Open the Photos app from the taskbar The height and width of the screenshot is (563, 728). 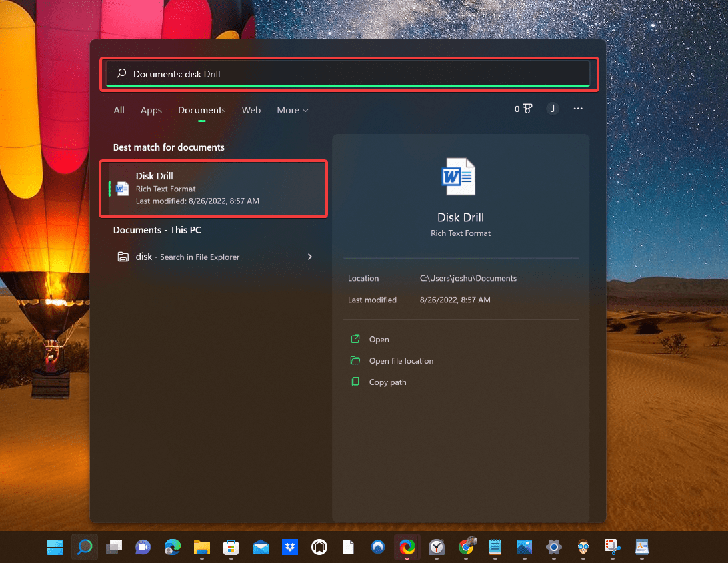click(525, 547)
